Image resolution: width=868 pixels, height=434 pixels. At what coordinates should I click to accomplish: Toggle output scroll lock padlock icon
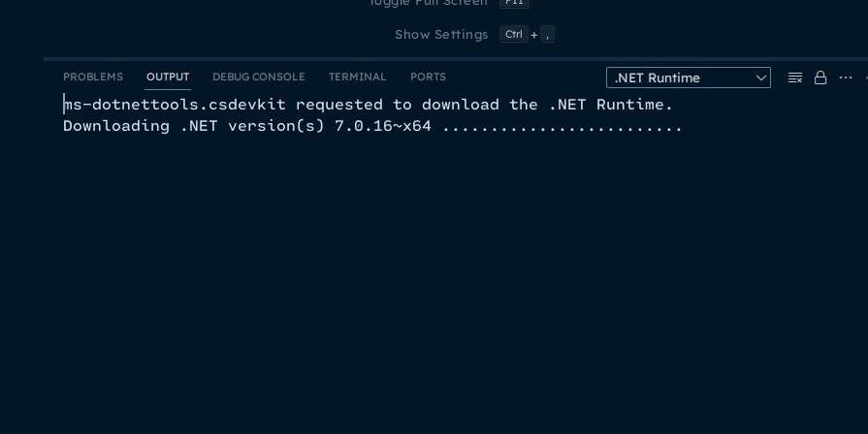pos(820,77)
